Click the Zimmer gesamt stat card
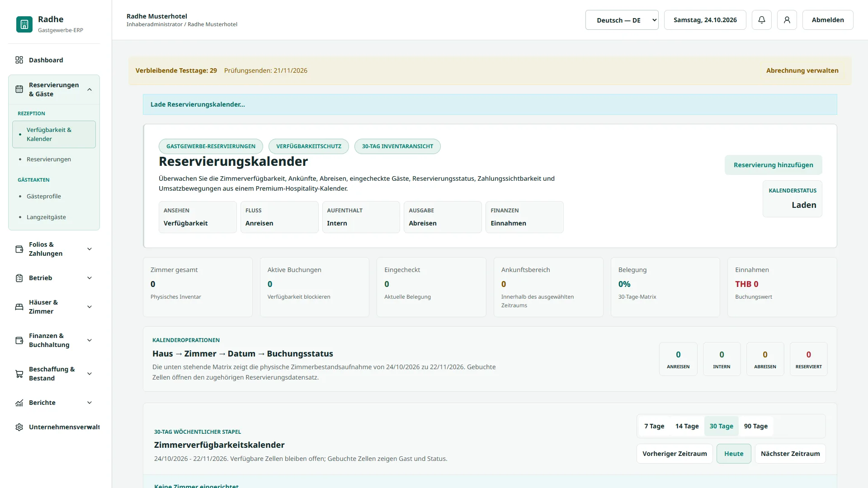Screen dimensions: 868x488 click(198, 287)
